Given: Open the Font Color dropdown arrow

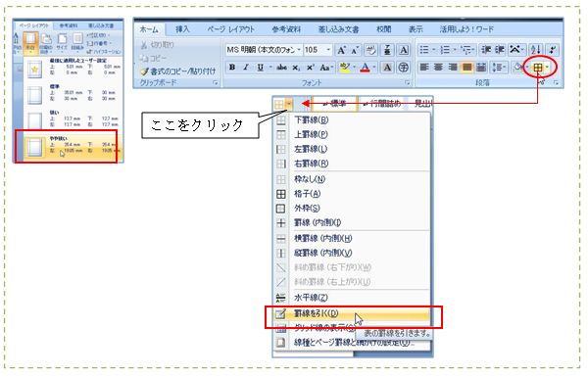Looking at the screenshot, I should click(x=374, y=68).
